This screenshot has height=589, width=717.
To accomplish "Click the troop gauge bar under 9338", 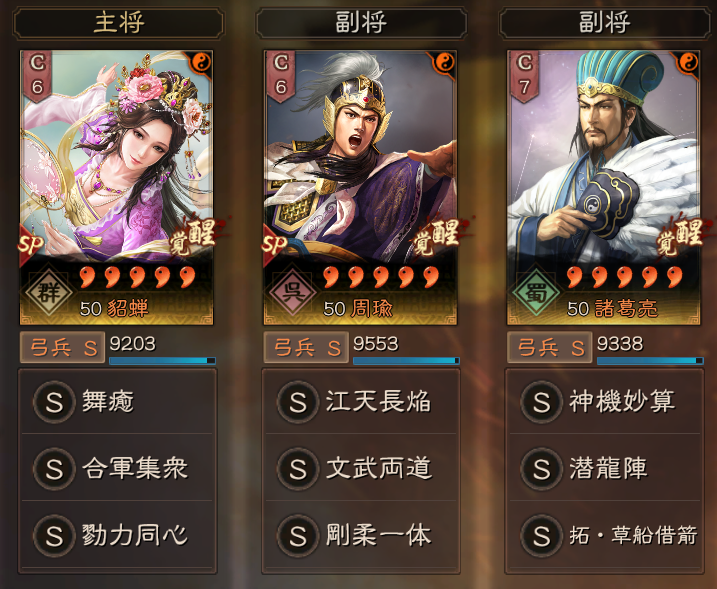I will [x=650, y=361].
